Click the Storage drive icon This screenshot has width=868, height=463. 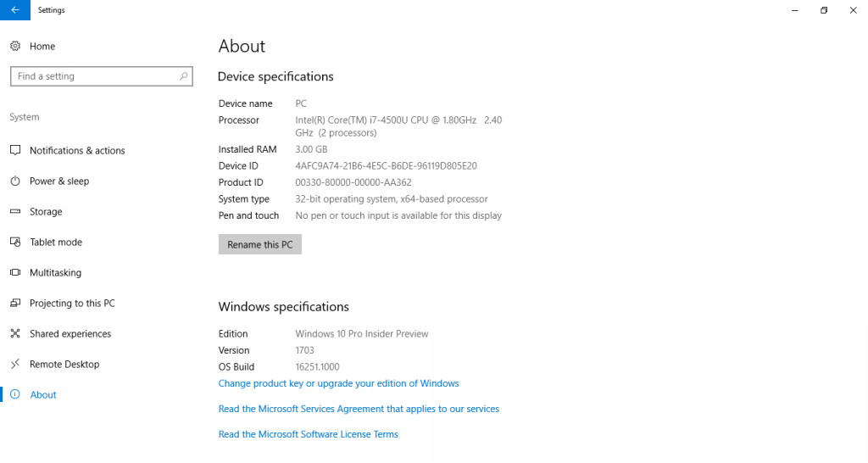(x=15, y=211)
